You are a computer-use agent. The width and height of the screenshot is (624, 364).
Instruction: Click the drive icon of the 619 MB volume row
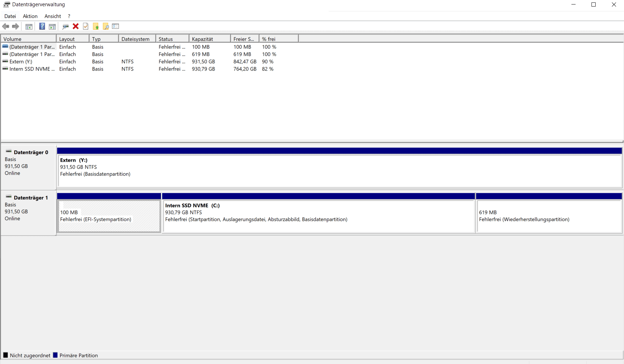tap(5, 54)
